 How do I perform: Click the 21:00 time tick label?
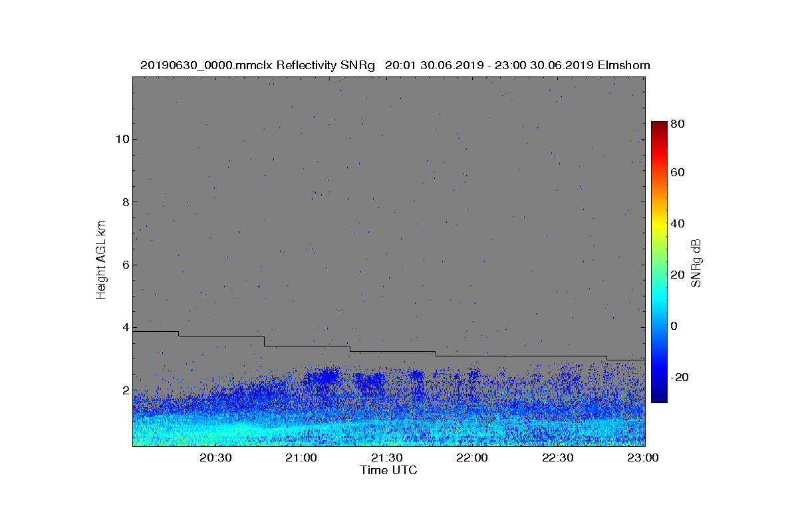point(302,458)
